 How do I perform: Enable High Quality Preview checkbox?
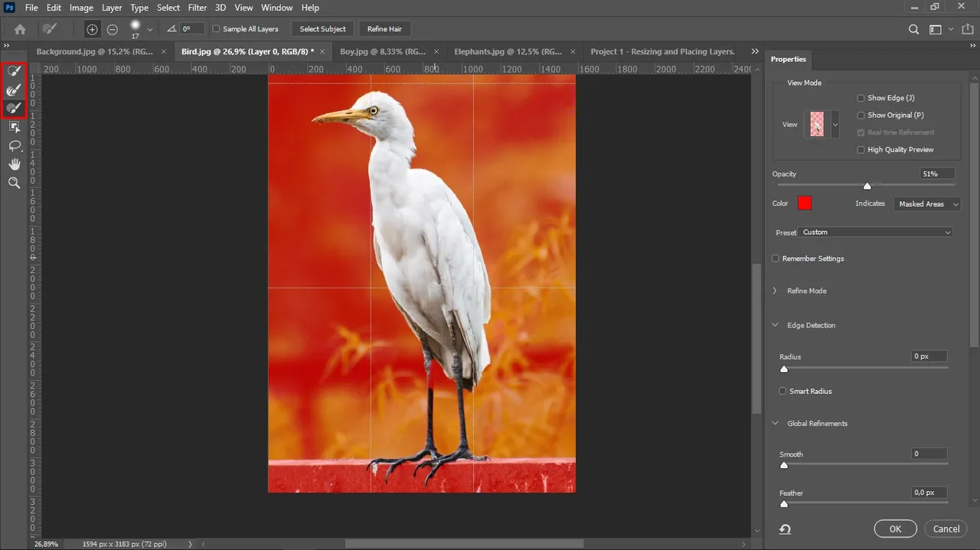[861, 150]
